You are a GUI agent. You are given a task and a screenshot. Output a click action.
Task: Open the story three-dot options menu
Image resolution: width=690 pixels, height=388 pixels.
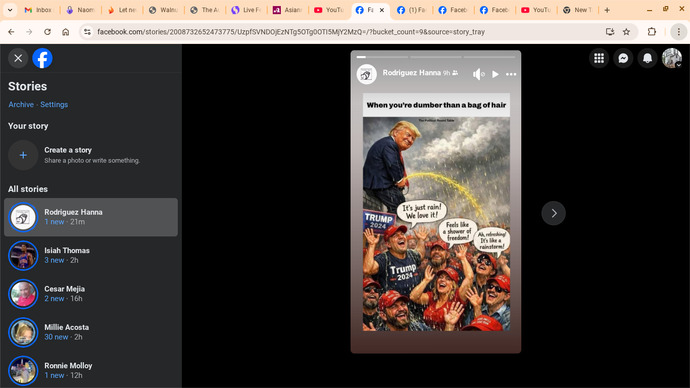(x=511, y=74)
